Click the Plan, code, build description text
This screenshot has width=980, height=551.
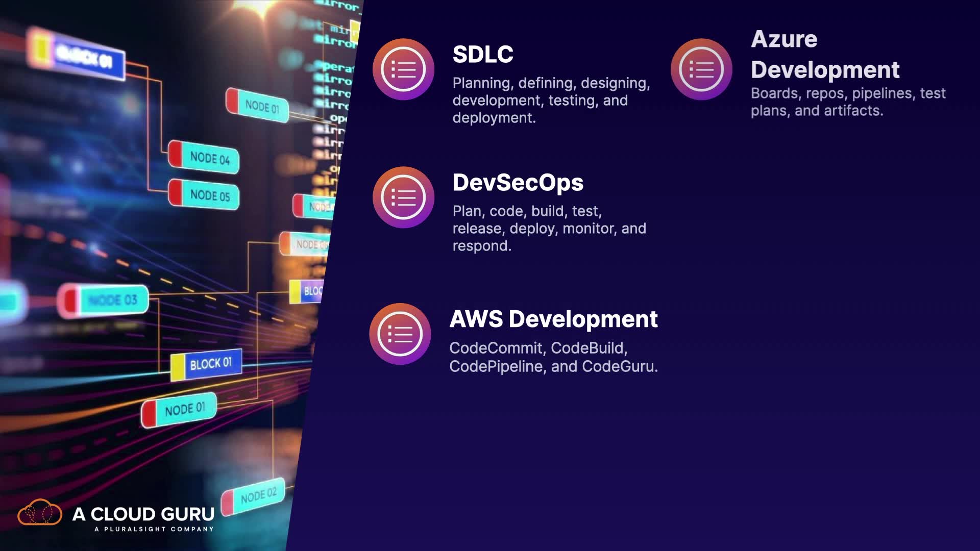coord(549,229)
